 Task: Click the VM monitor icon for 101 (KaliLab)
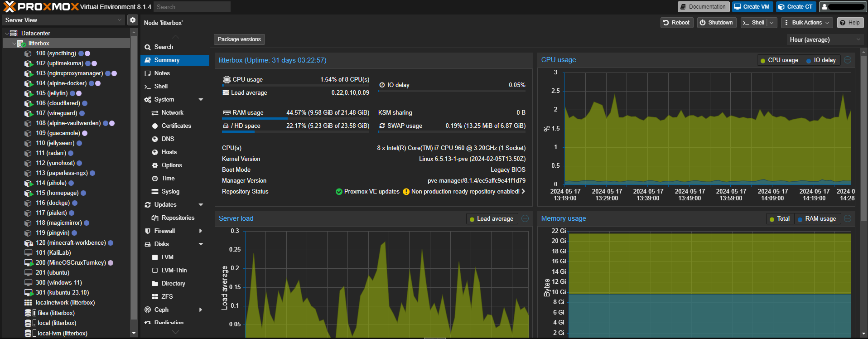coord(28,253)
